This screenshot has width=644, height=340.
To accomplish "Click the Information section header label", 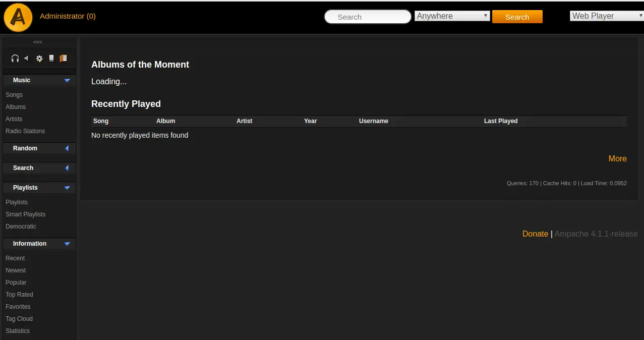I will point(30,244).
